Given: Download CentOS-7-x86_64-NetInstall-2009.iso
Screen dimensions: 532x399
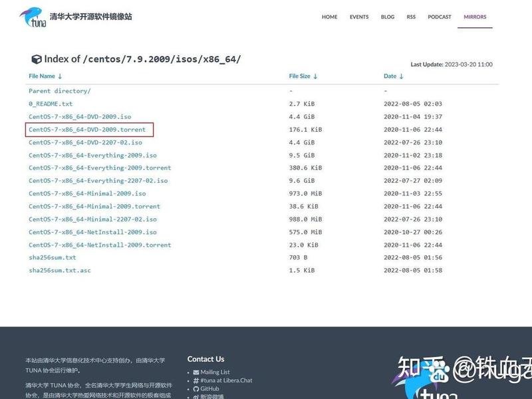Looking at the screenshot, I should 92,232.
